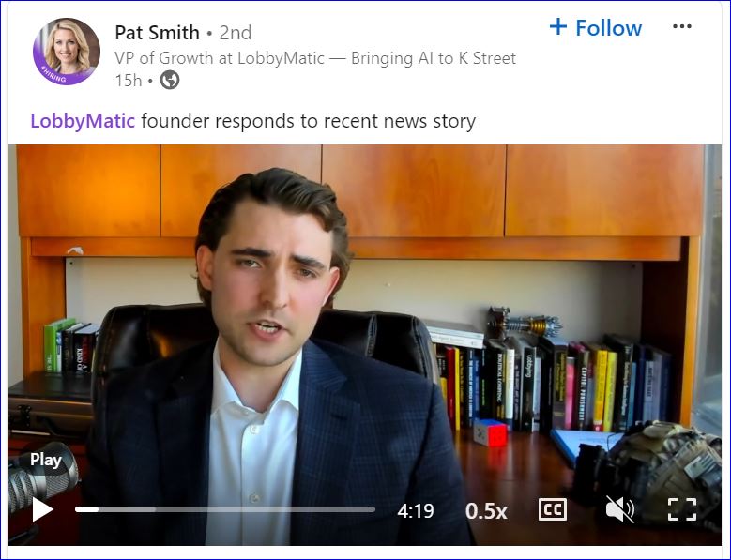Open Pat Smith's profile picture
Image resolution: width=731 pixels, height=560 pixels.
[x=67, y=52]
